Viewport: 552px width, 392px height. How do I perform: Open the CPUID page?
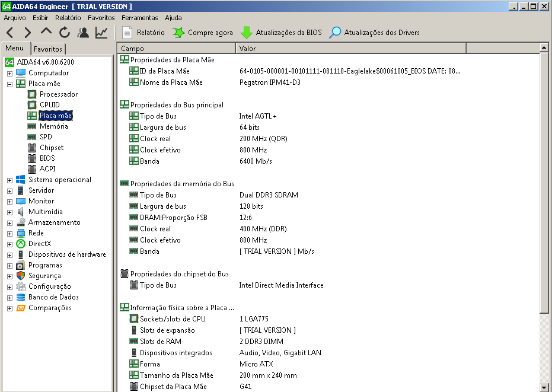[50, 105]
